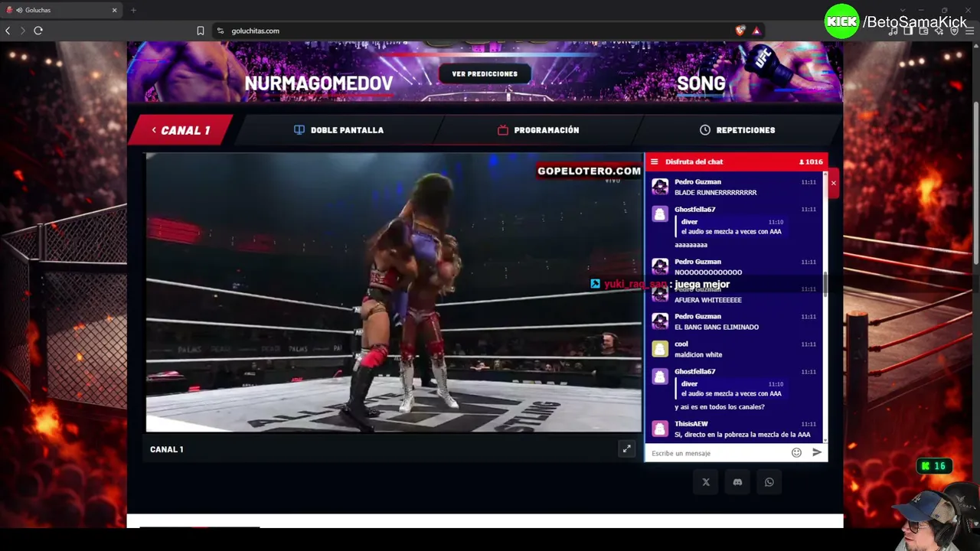This screenshot has height=551, width=980.
Task: Open the X (Twitter) social link
Action: click(706, 482)
